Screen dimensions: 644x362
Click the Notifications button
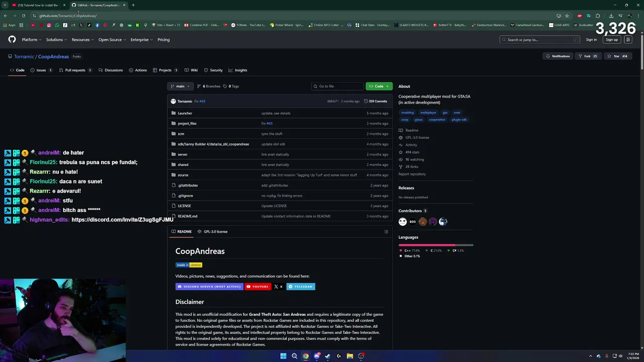[557, 56]
